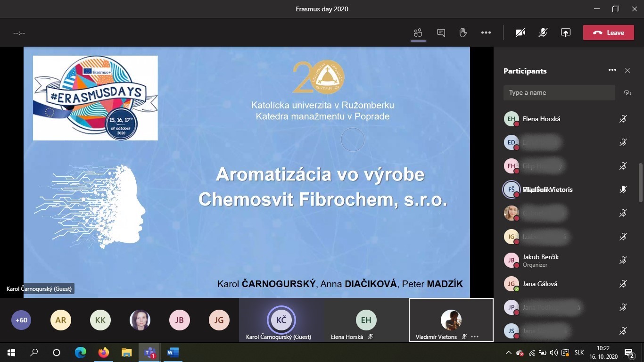Open Participants panel more options

[x=612, y=70]
